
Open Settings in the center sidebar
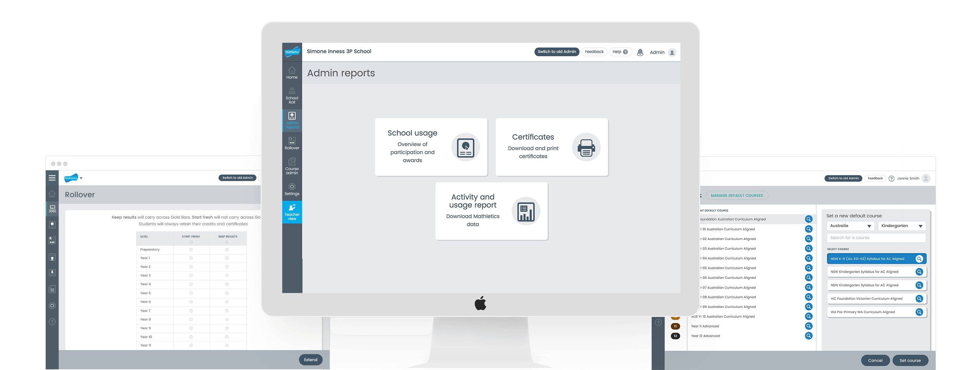(x=292, y=189)
